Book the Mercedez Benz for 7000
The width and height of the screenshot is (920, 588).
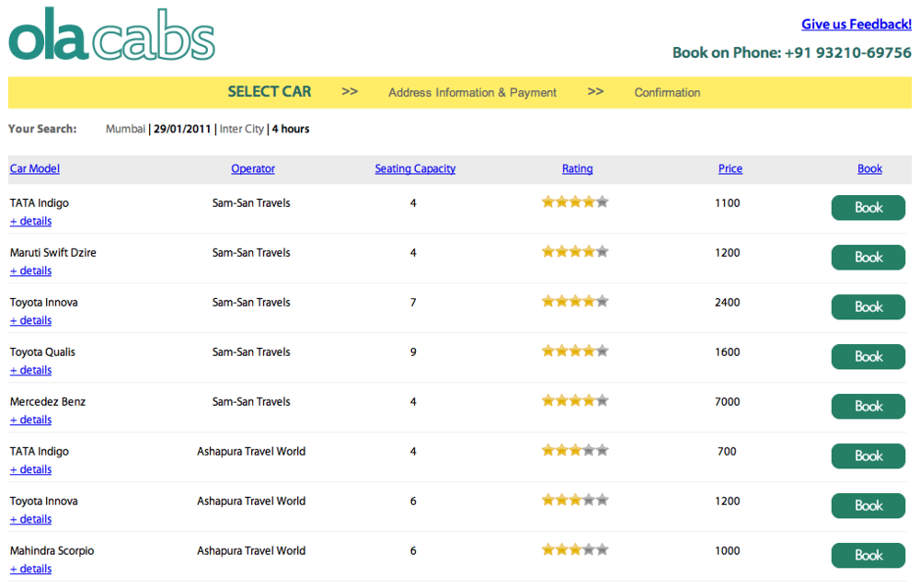[868, 406]
